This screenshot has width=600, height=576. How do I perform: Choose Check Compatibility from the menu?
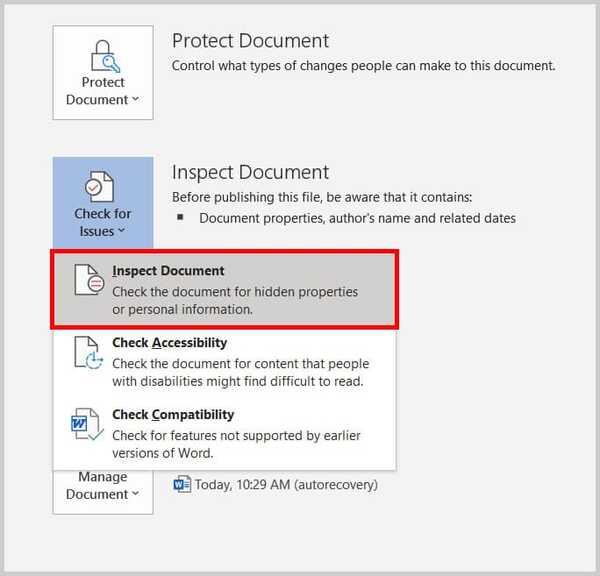click(x=173, y=414)
